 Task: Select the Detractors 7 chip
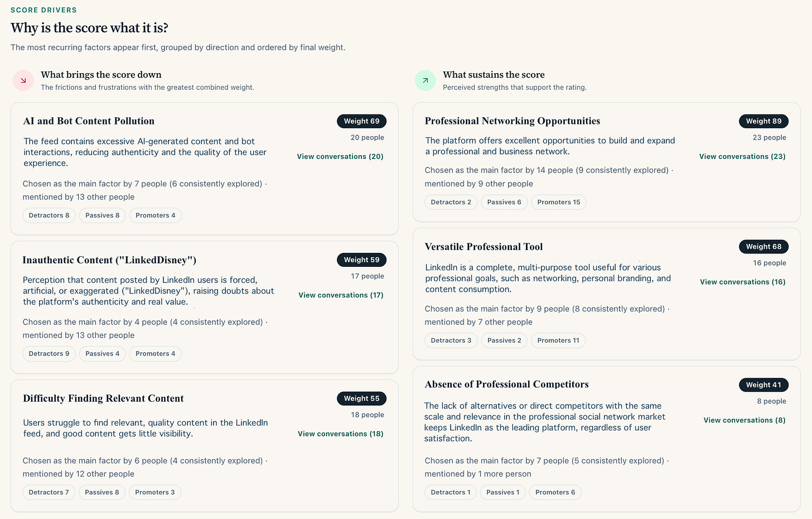tap(49, 492)
